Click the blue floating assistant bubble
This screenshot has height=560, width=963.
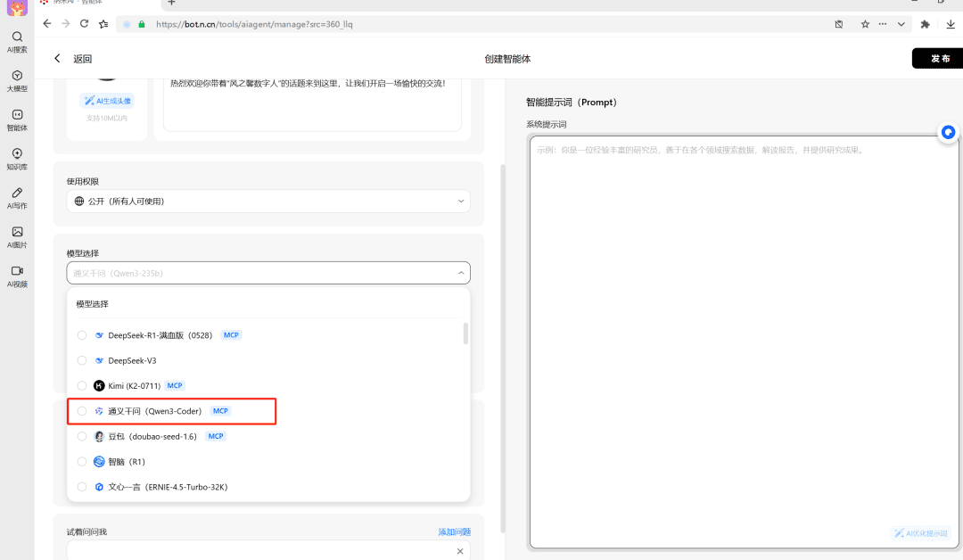tap(948, 132)
